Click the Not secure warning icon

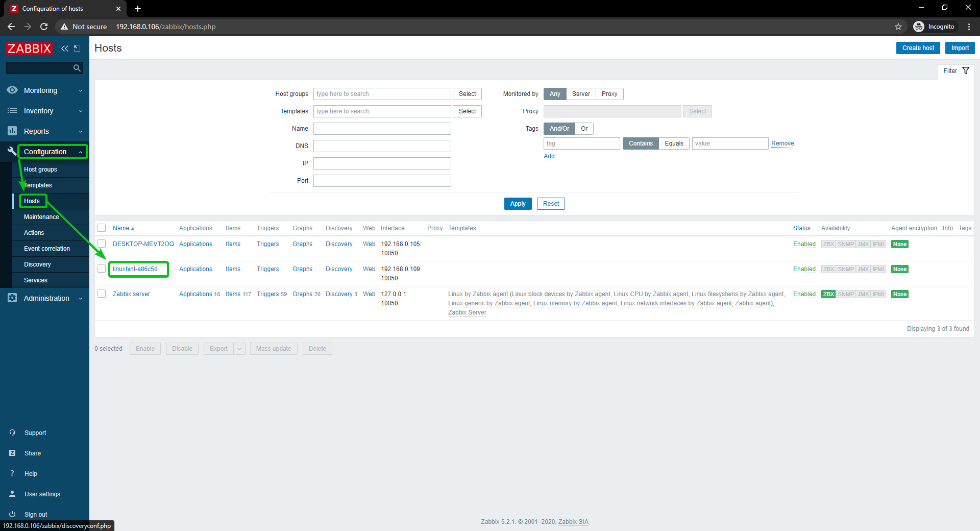[x=64, y=27]
